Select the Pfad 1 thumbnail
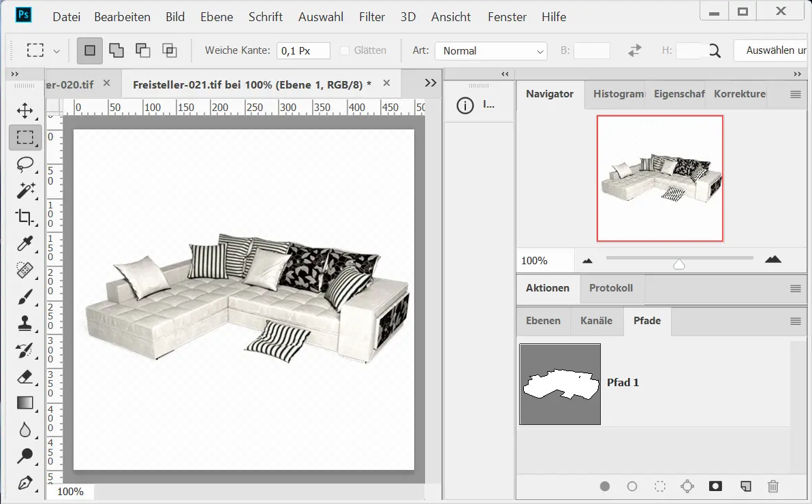The image size is (812, 504). (560, 383)
